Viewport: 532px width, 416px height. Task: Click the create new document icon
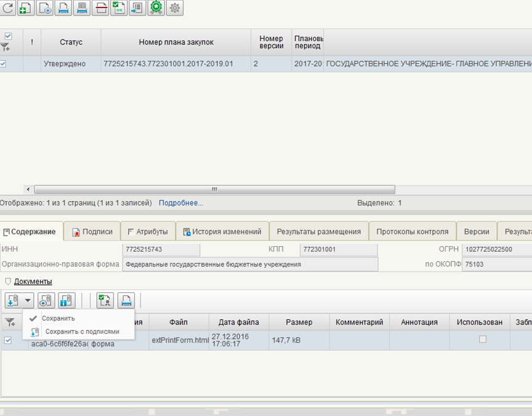click(x=26, y=8)
